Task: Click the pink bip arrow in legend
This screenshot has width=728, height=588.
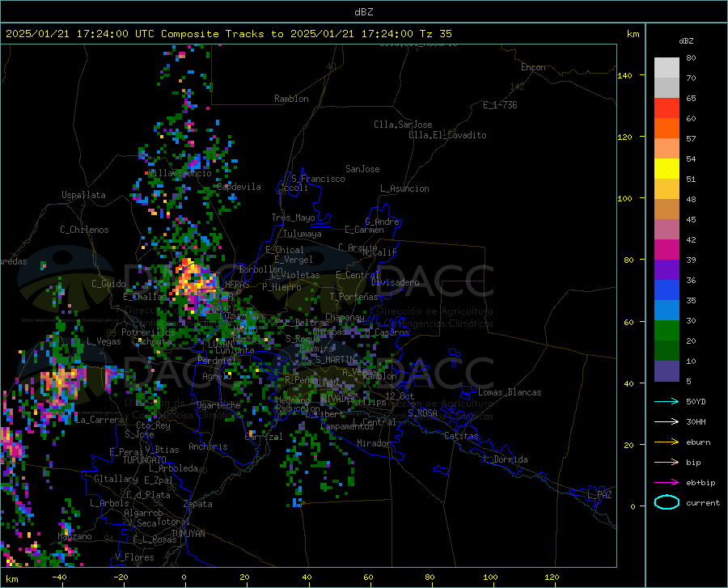Action: (x=667, y=463)
